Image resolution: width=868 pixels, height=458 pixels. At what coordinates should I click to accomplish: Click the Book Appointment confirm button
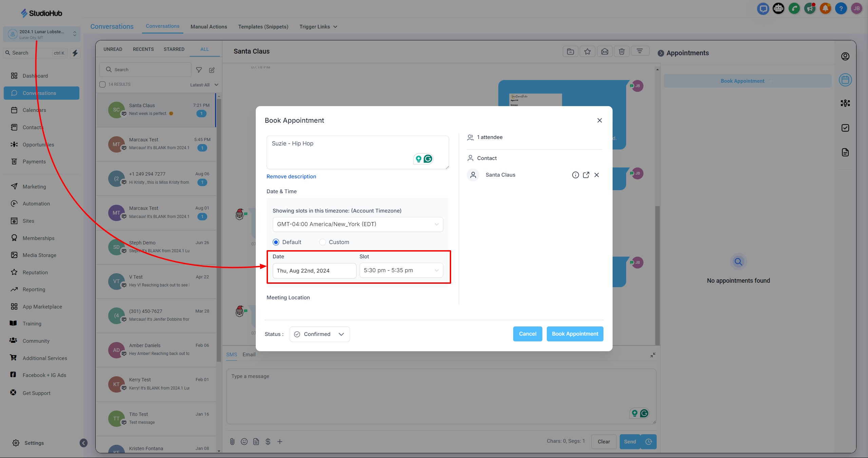click(575, 334)
